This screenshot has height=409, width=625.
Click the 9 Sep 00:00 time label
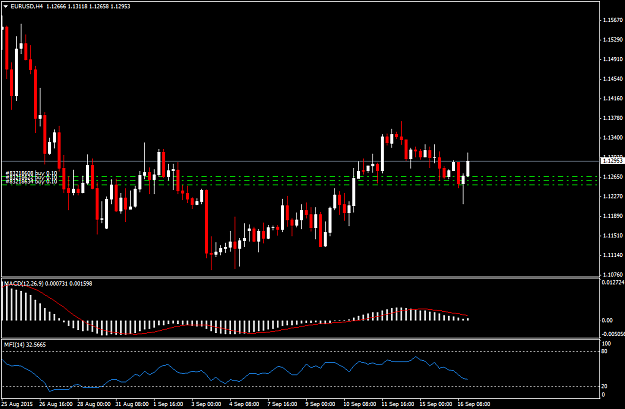(x=320, y=404)
